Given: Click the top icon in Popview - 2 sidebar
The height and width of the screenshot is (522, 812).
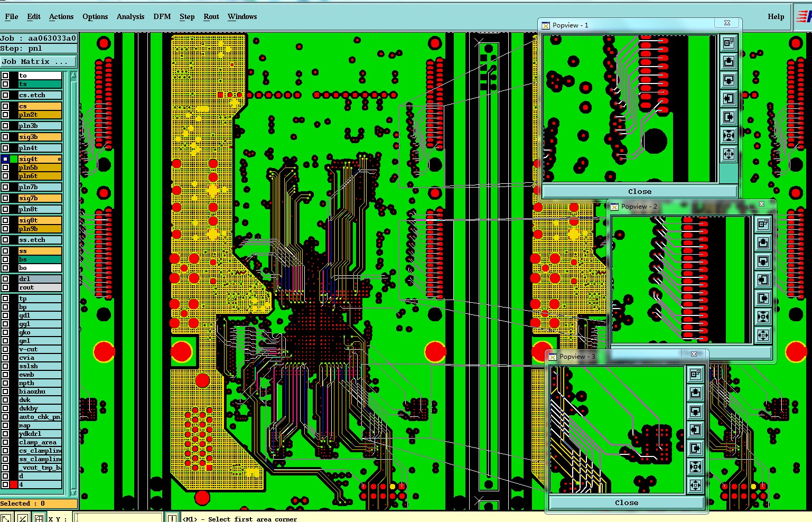Looking at the screenshot, I should point(762,224).
